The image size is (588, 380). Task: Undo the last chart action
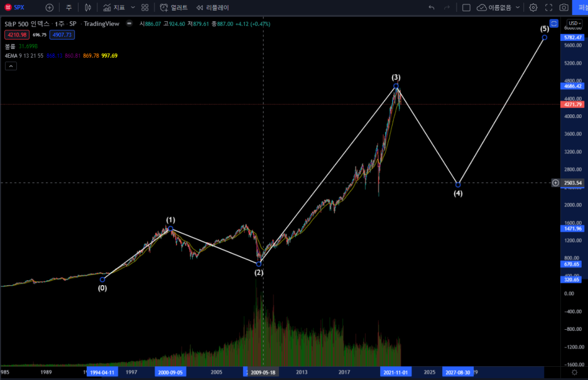pyautogui.click(x=432, y=8)
